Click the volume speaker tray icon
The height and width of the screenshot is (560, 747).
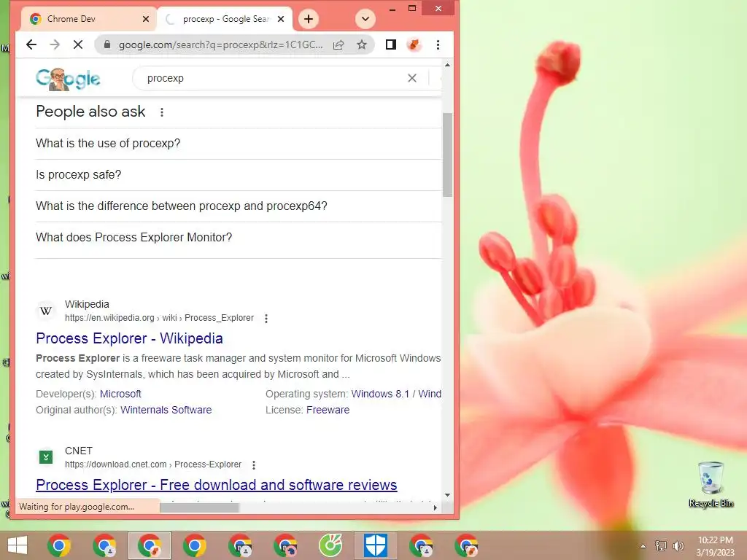(x=678, y=546)
